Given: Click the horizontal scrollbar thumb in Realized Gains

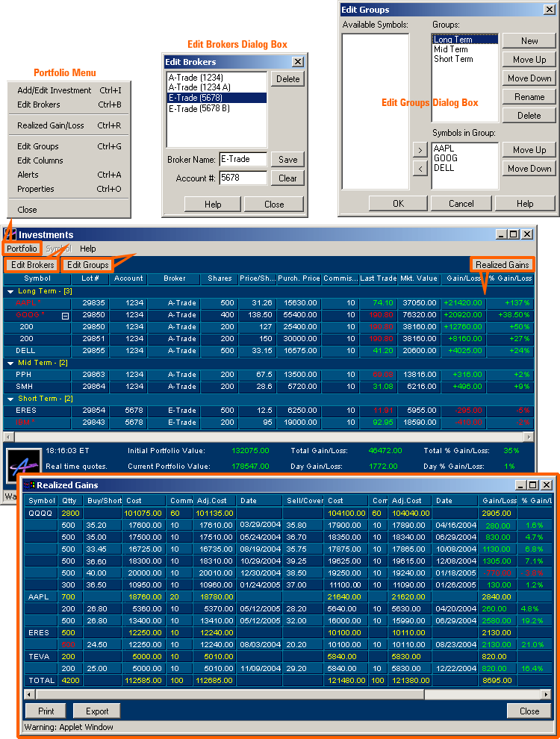Looking at the screenshot, I should pos(230,694).
